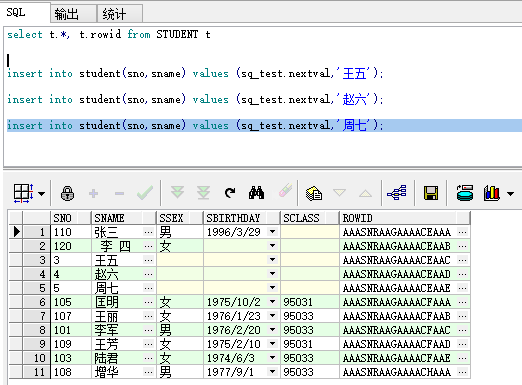The height and width of the screenshot is (385, 522).
Task: Open birthday dropdown in 赵六 row
Action: click(x=273, y=274)
